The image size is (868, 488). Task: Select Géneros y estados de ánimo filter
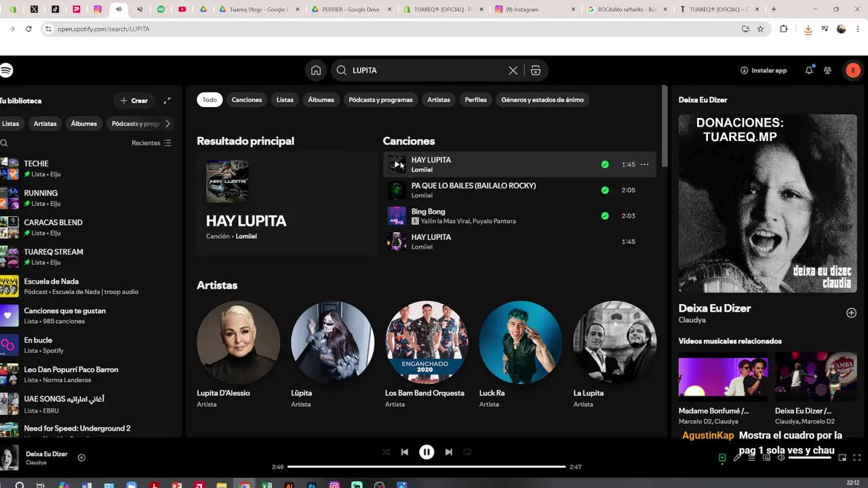pyautogui.click(x=542, y=100)
